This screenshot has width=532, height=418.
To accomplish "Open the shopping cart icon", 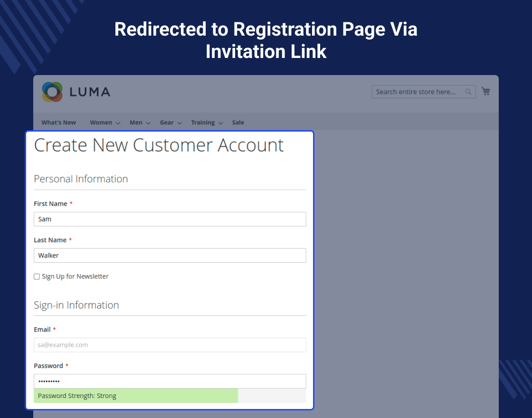I will pos(485,91).
